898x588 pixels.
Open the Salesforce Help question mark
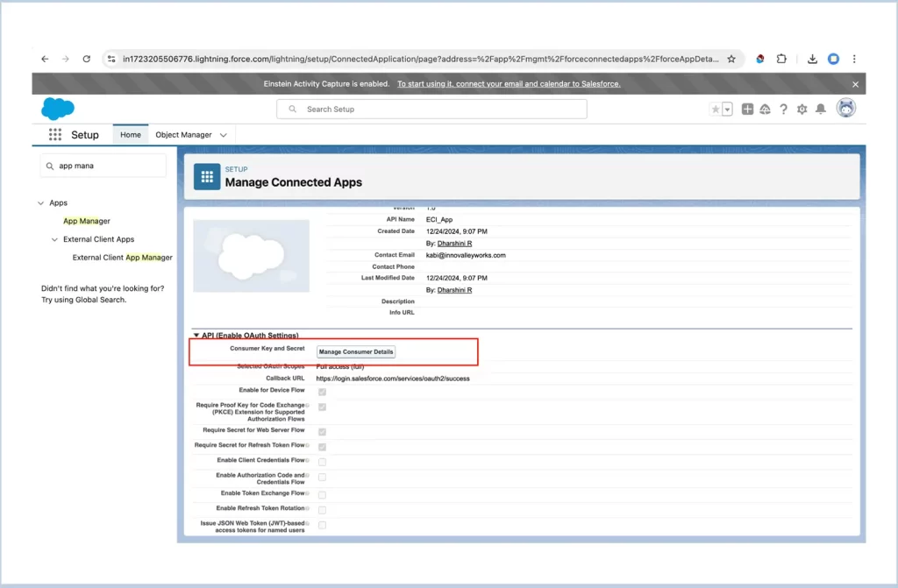coord(783,109)
